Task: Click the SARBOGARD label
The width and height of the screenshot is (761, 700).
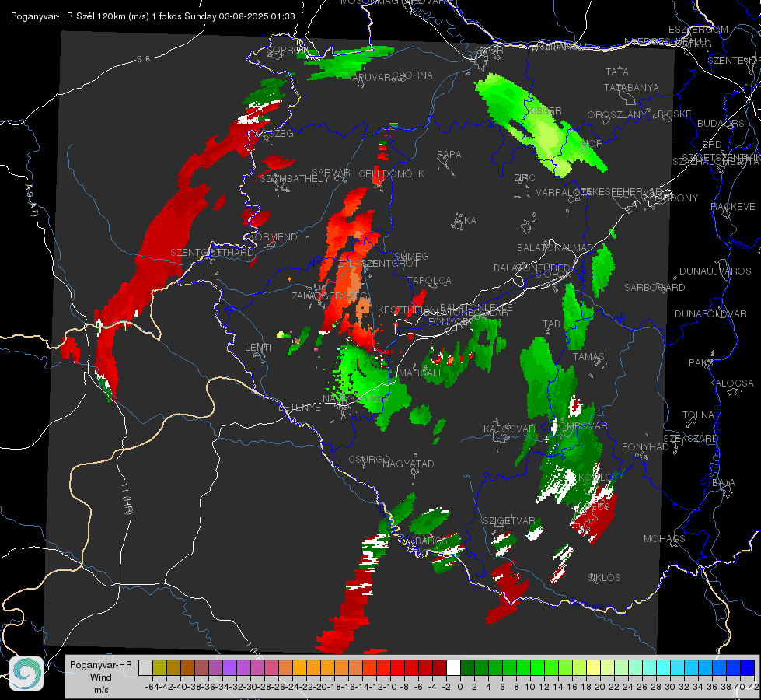Action: tap(655, 288)
